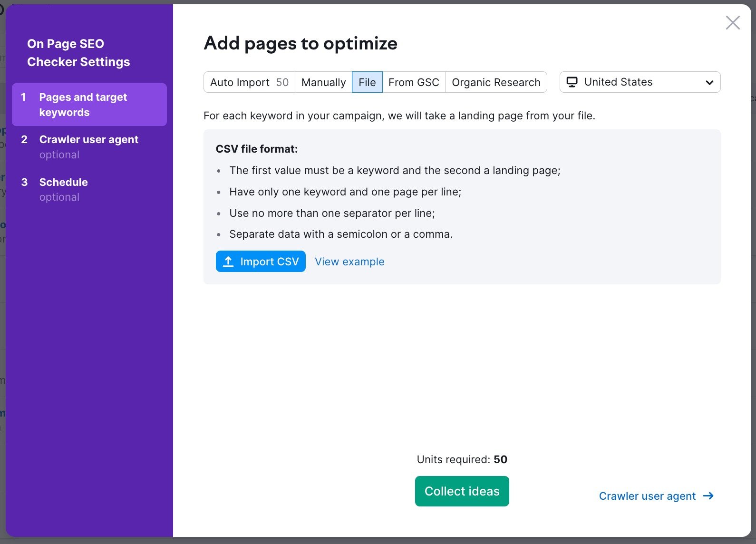Image resolution: width=756 pixels, height=544 pixels.
Task: Expand the United States dropdown chevron
Action: tap(709, 82)
